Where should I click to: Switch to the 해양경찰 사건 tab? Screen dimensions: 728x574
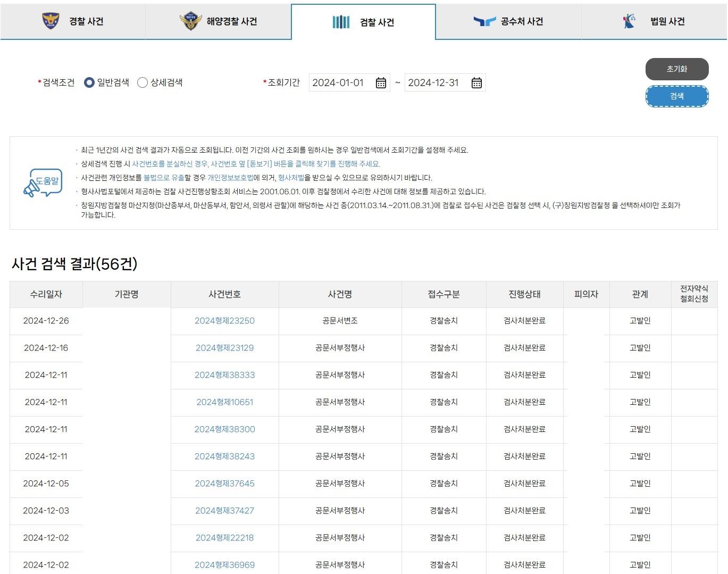pyautogui.click(x=218, y=21)
